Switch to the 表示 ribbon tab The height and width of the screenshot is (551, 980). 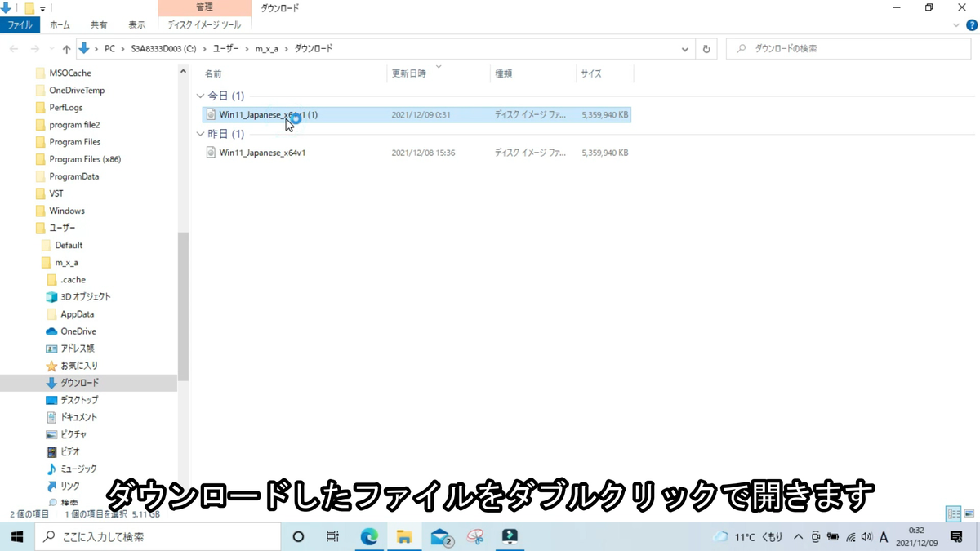click(x=136, y=25)
